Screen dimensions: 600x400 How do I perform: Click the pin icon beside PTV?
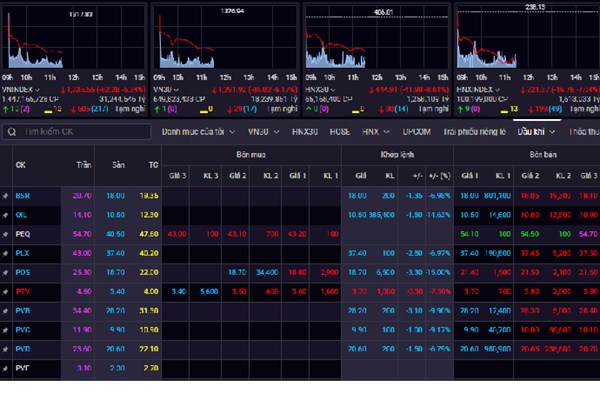(x=5, y=292)
